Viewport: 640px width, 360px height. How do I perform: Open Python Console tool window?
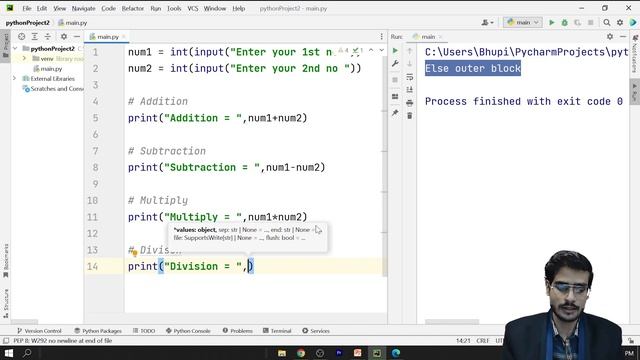click(x=188, y=331)
